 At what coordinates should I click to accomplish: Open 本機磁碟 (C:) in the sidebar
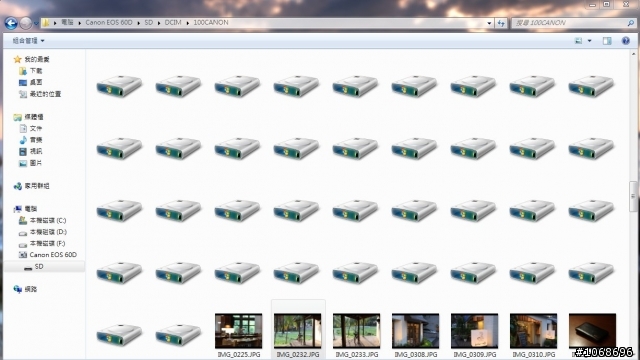pos(48,220)
